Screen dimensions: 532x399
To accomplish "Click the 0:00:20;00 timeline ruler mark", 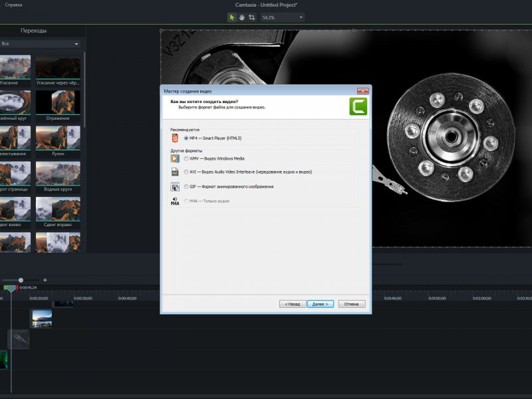I will pos(39,298).
